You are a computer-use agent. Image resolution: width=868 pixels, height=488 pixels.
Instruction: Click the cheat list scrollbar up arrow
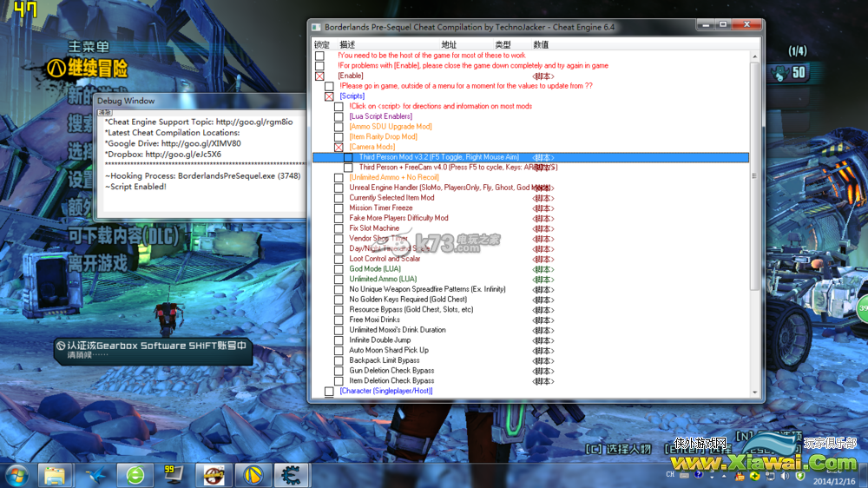tap(754, 56)
